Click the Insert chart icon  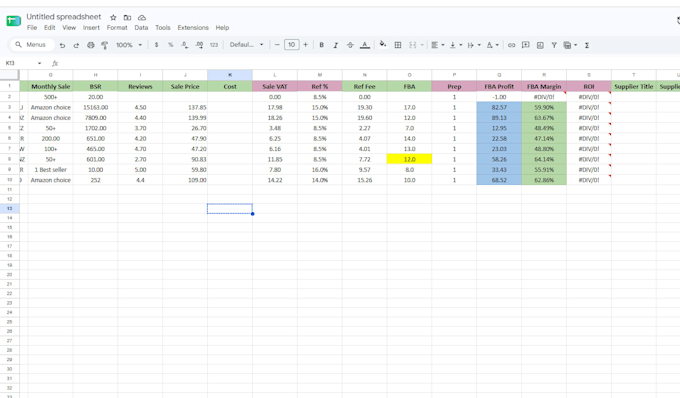(x=540, y=45)
